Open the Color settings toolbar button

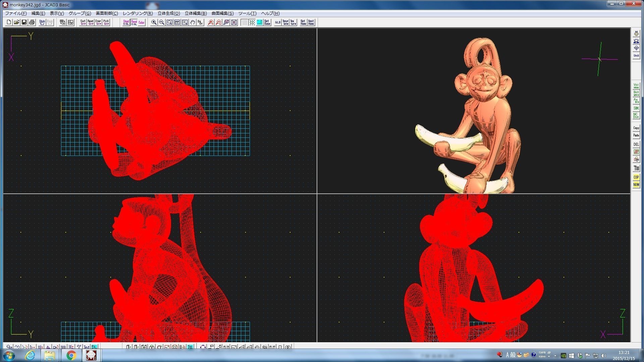pos(142,22)
